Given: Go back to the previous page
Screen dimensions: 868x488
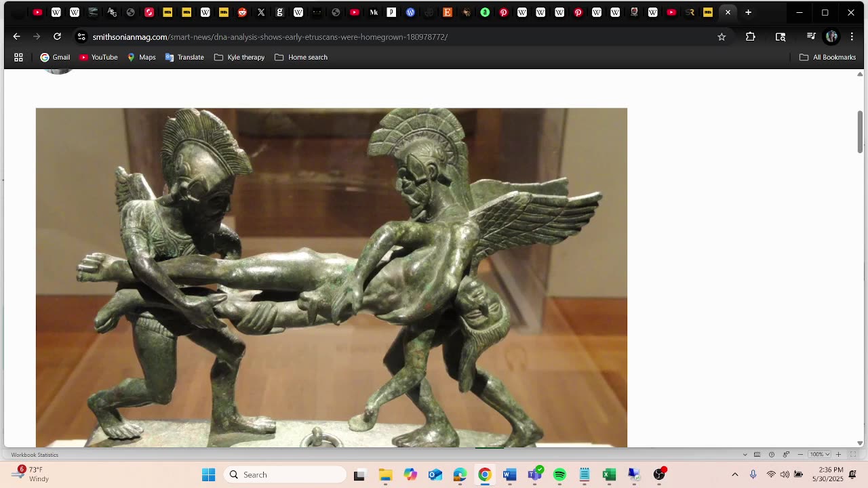Looking at the screenshot, I should 16,37.
